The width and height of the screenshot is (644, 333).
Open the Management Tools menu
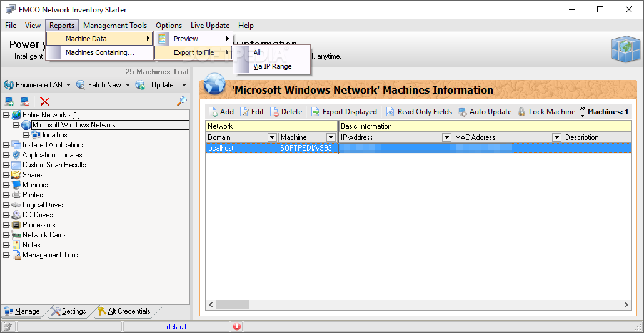coord(115,26)
